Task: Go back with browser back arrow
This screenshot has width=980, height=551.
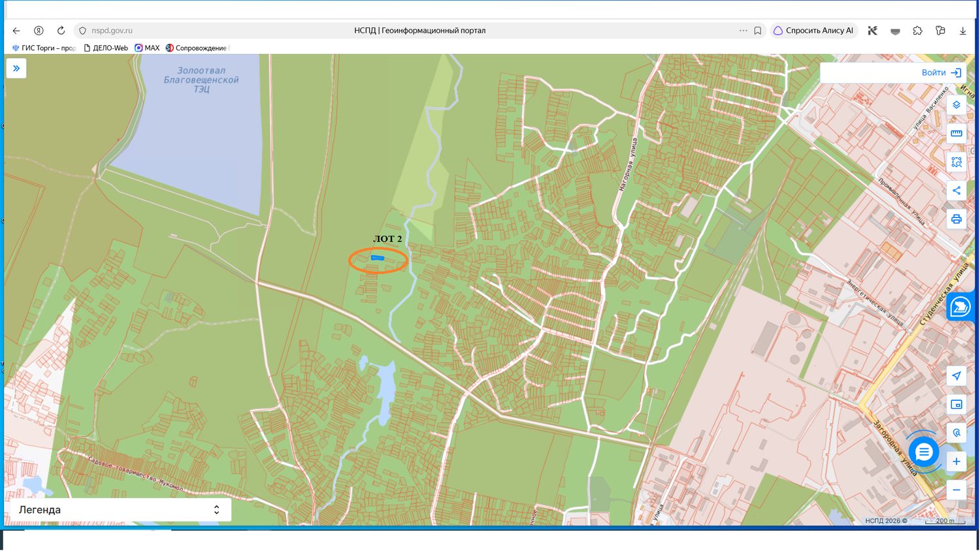Action: tap(16, 31)
